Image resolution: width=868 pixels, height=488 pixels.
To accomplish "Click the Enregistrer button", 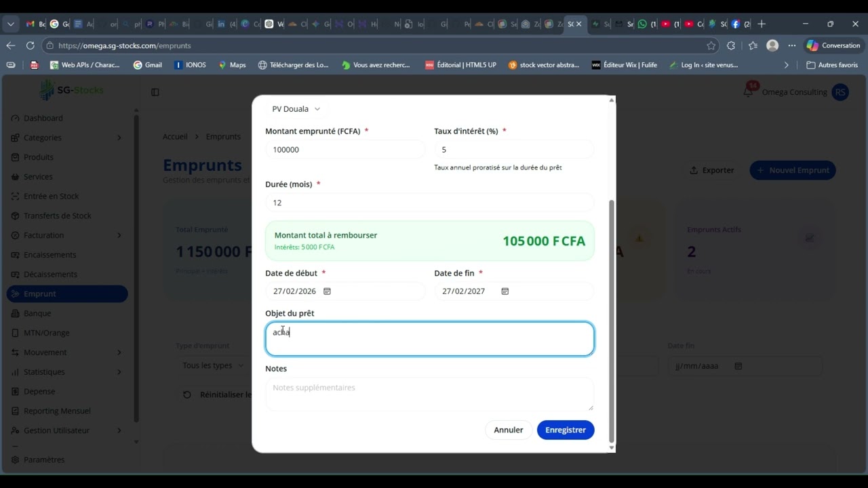I will pos(566,430).
